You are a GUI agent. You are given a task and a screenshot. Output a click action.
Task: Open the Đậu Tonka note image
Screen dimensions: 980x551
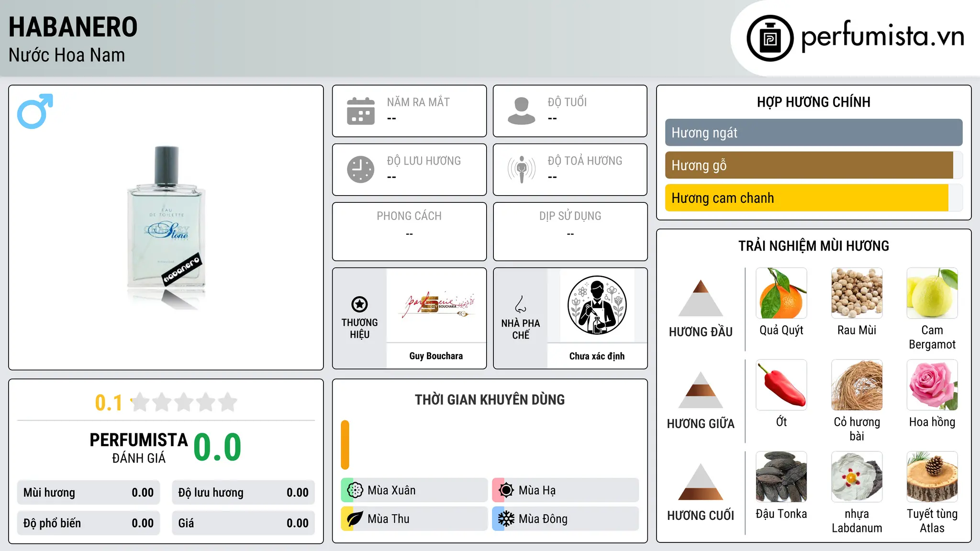(781, 477)
